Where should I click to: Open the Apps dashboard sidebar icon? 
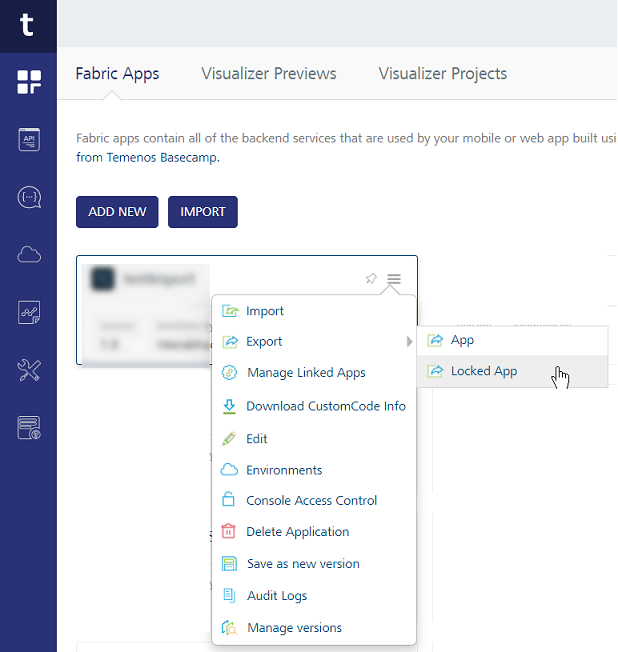tap(29, 82)
